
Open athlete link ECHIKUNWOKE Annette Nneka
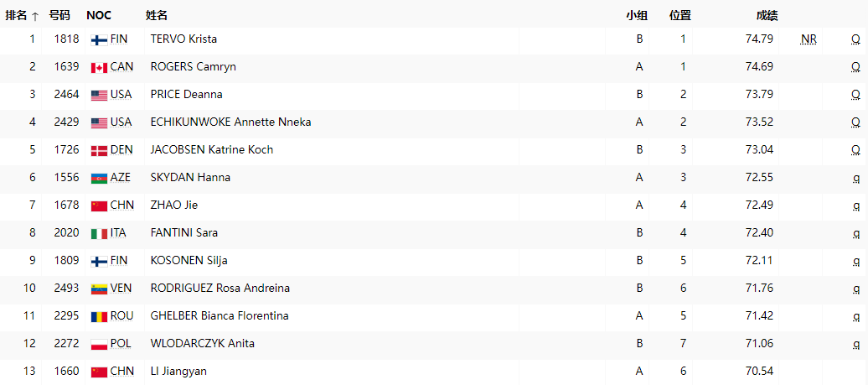(230, 122)
